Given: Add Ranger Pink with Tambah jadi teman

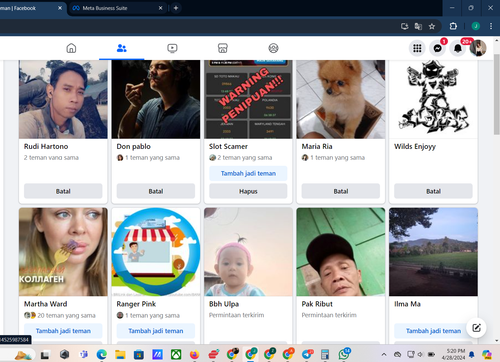Looking at the screenshot, I should click(156, 331).
